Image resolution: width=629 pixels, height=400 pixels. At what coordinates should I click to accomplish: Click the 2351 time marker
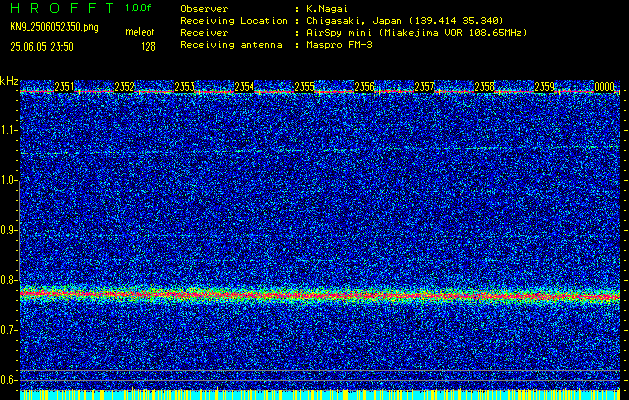(64, 87)
